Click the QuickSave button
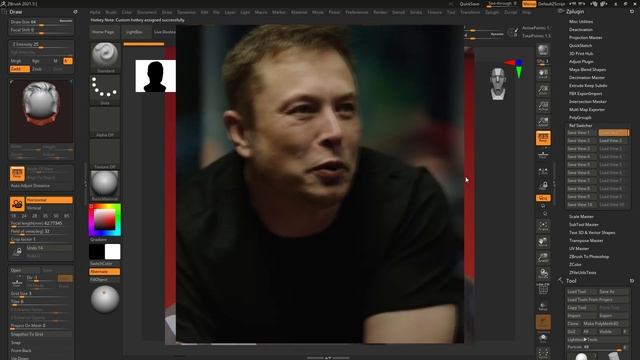Image resolution: width=640 pixels, height=360 pixels. tap(469, 4)
